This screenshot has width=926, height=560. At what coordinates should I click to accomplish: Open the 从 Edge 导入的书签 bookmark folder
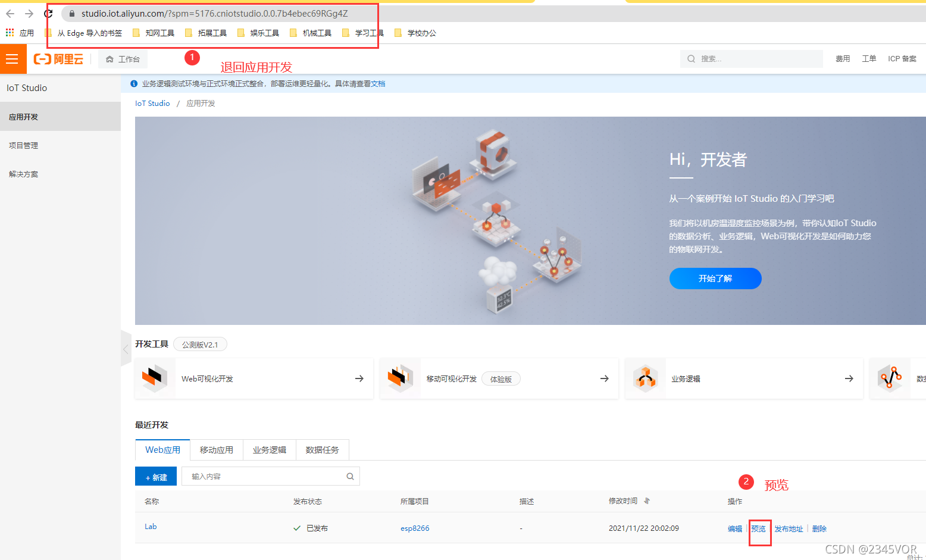click(83, 33)
